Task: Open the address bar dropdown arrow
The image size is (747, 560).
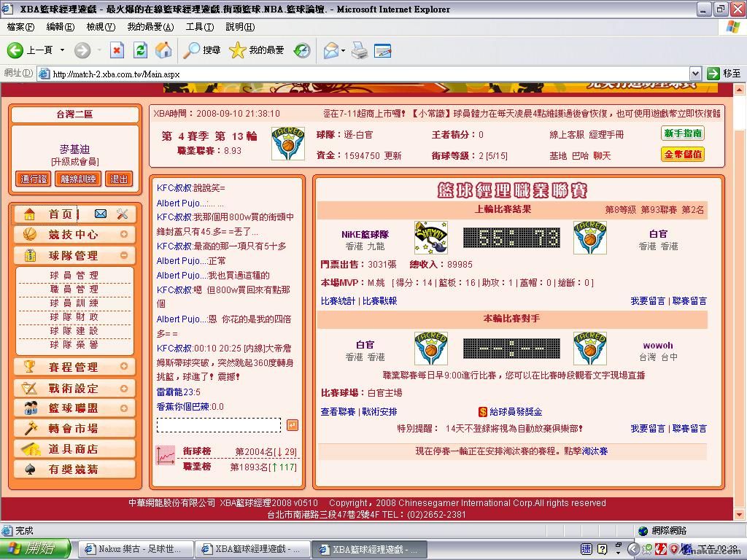Action: point(695,74)
